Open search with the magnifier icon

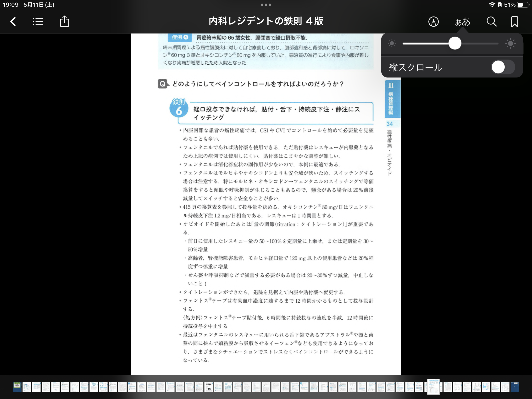491,22
